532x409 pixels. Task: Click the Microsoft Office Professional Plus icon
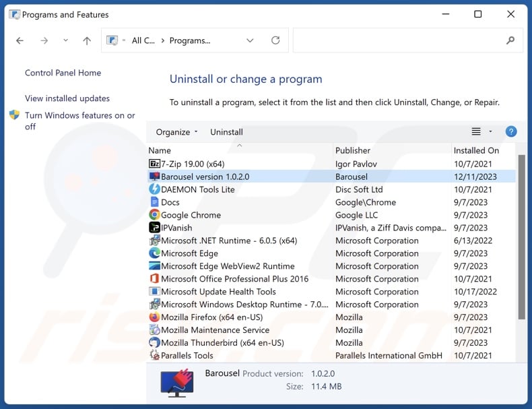pos(154,279)
